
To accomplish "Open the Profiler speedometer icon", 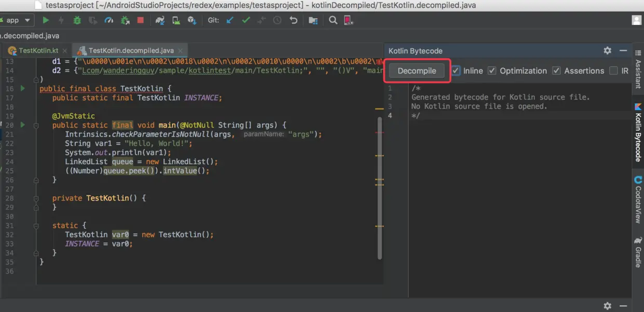I will [108, 20].
